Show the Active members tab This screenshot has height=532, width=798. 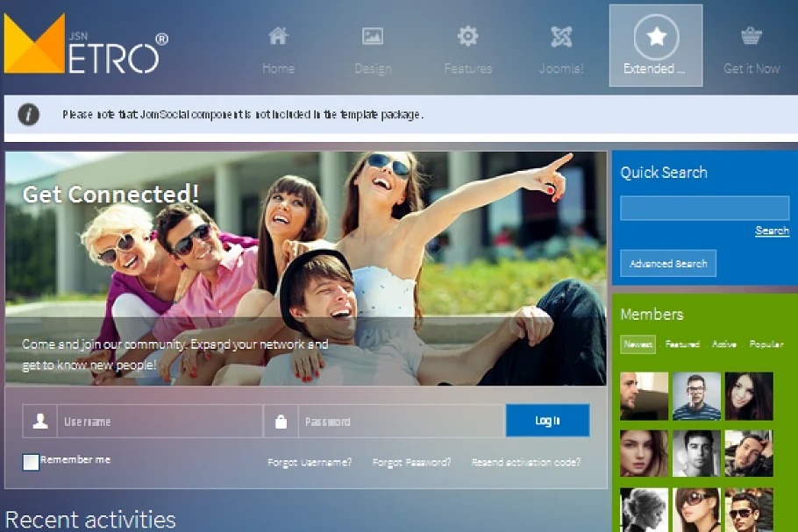pyautogui.click(x=724, y=344)
